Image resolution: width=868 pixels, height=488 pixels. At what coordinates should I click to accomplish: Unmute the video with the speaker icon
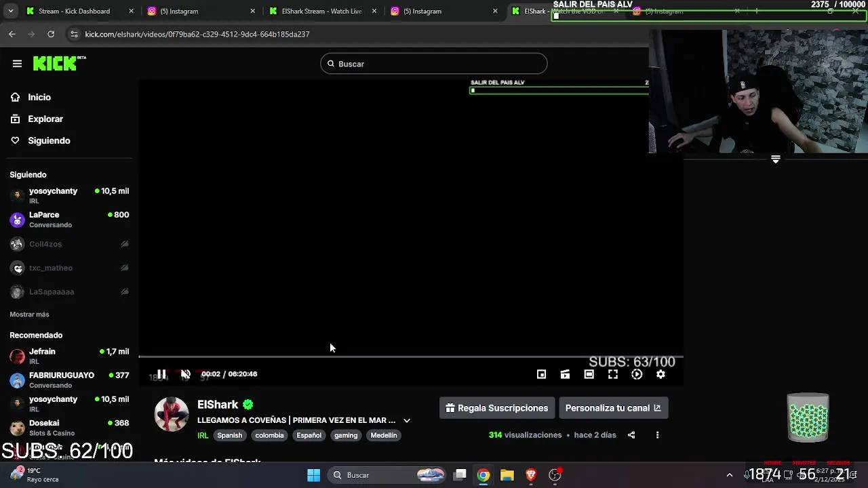coord(185,374)
